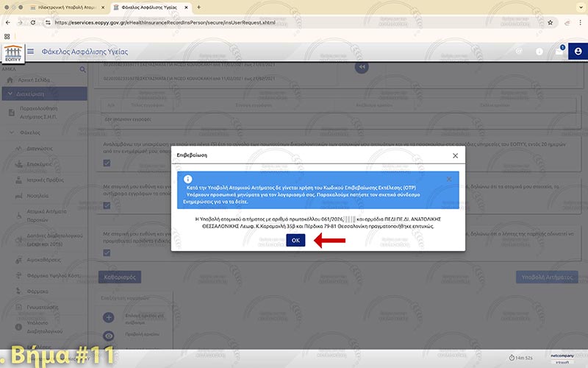
Task: Open the hamburger menu beside the ΕΟΠΥΥ logo
Action: [x=30, y=52]
